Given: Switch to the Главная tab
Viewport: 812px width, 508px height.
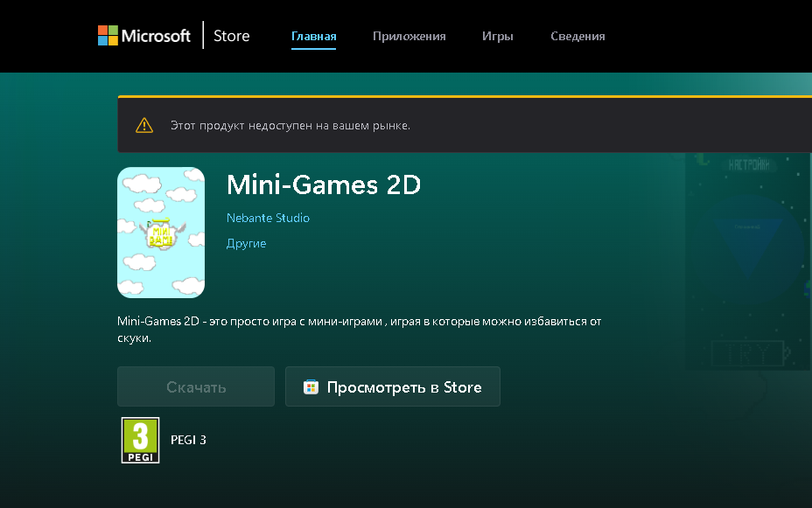Looking at the screenshot, I should click(313, 36).
